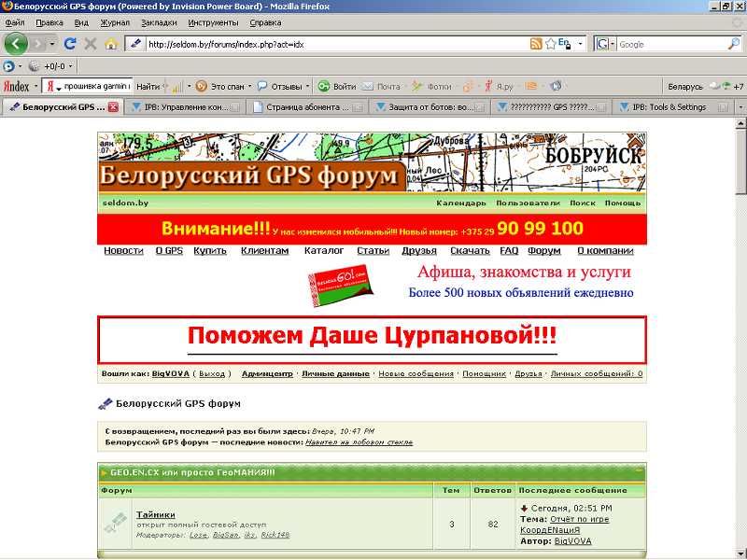Go back with the green Back arrow
747x560 pixels.
tap(16, 44)
